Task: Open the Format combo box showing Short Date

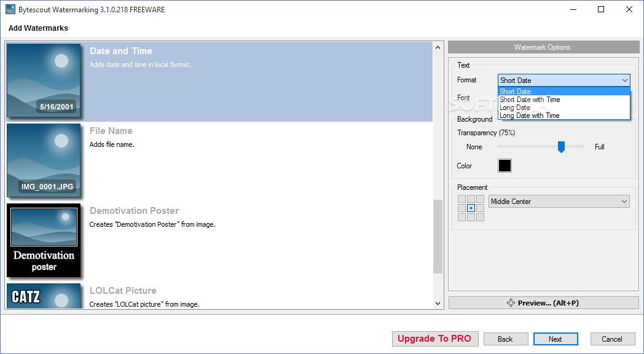Action: tap(564, 81)
